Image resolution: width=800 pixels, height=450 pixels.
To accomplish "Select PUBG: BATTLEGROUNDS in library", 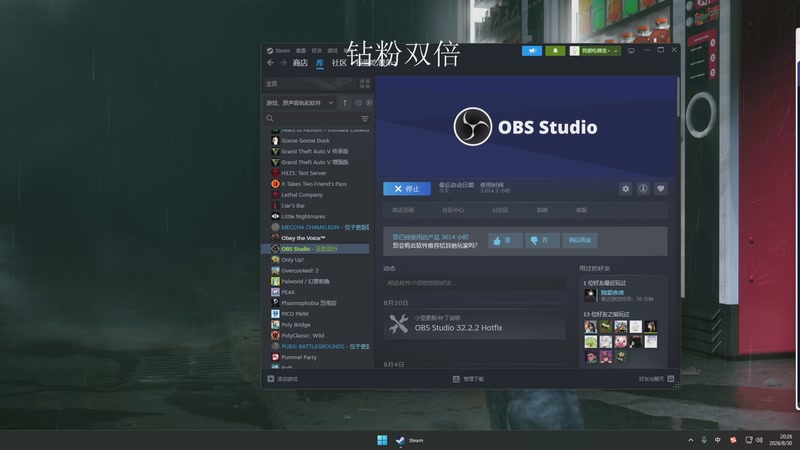I will [x=318, y=346].
